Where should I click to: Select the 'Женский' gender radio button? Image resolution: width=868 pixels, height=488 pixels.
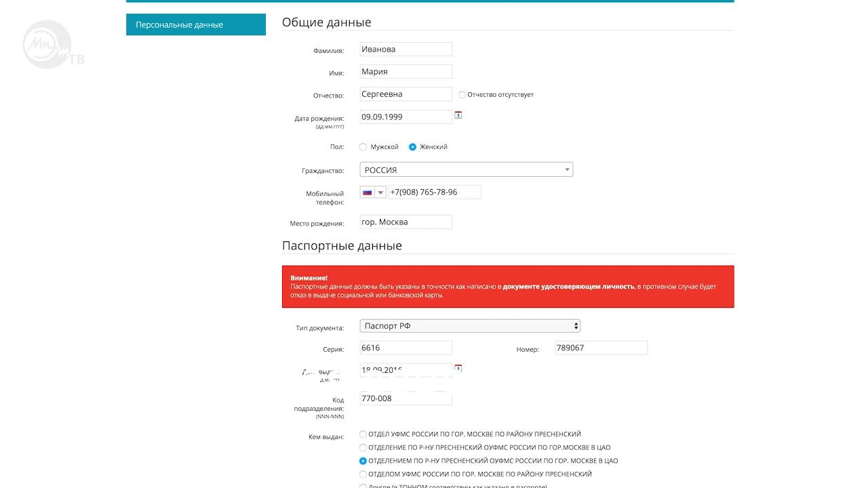412,147
